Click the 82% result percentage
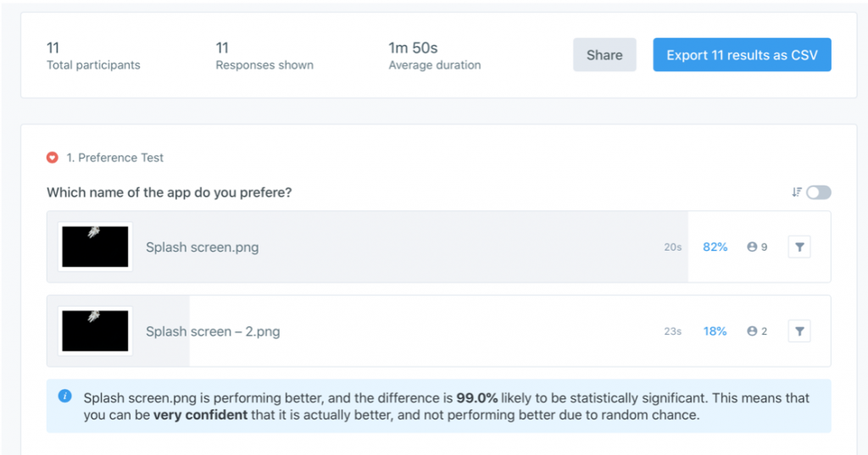Image resolution: width=868 pixels, height=455 pixels. click(715, 247)
